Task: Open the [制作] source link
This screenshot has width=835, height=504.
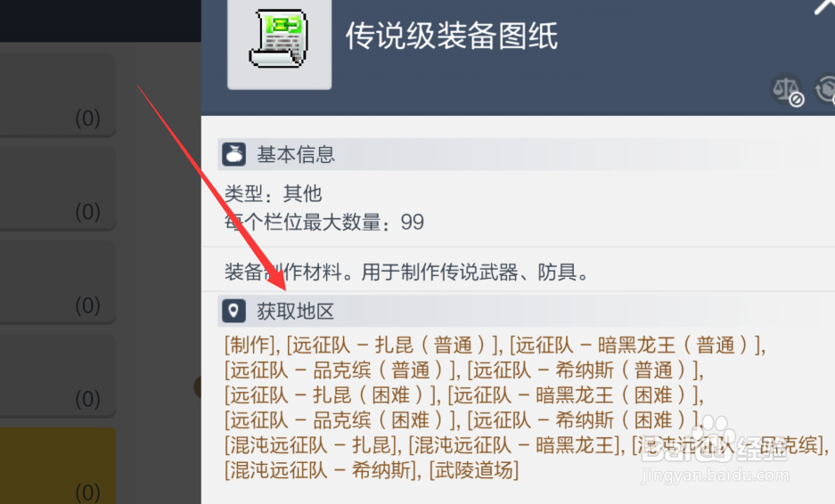Action: [x=250, y=345]
